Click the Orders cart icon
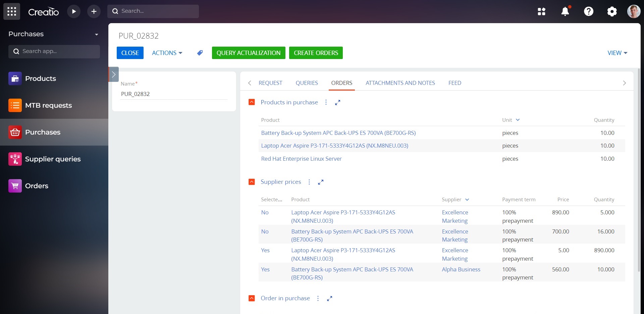The height and width of the screenshot is (314, 644). point(15,186)
